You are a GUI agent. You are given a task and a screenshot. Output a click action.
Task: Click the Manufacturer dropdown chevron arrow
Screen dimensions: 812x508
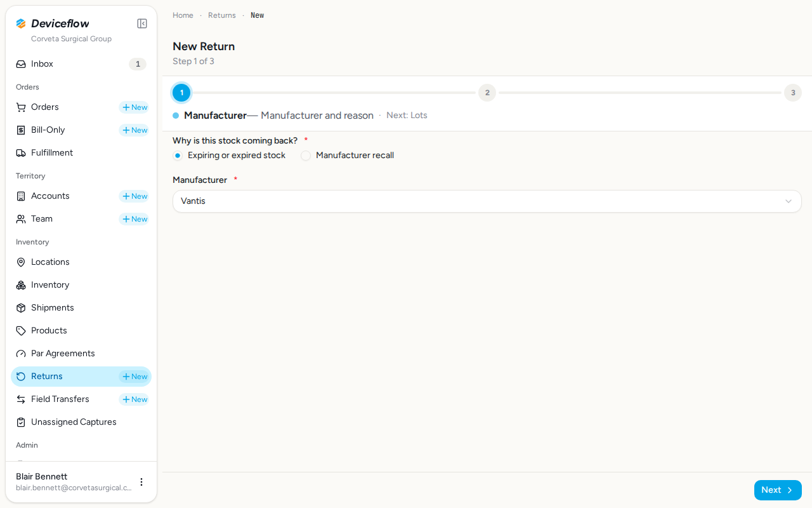[789, 201]
